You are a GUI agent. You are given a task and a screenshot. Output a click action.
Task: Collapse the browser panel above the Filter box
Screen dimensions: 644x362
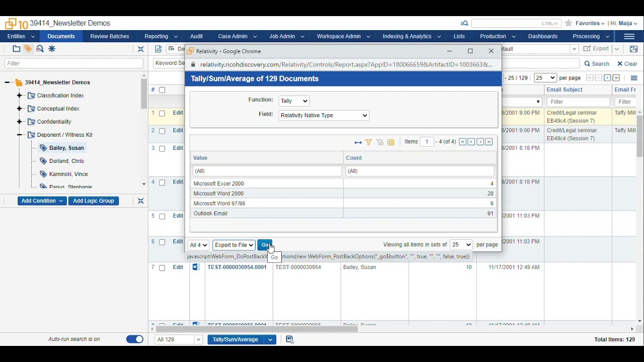click(x=141, y=49)
